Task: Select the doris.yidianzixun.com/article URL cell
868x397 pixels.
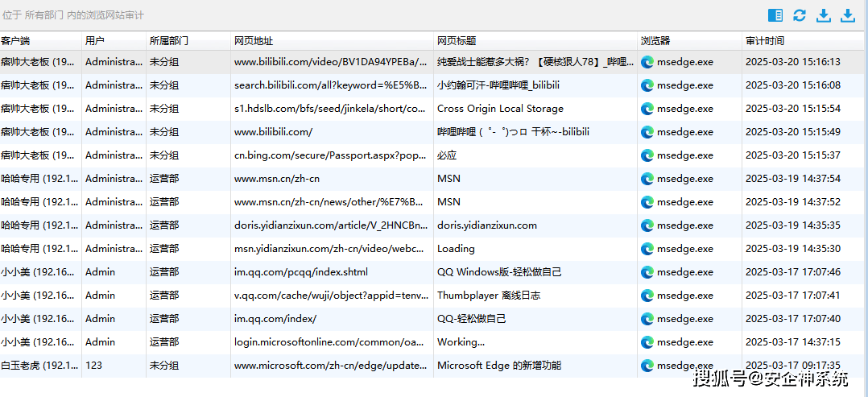Action: point(332,225)
